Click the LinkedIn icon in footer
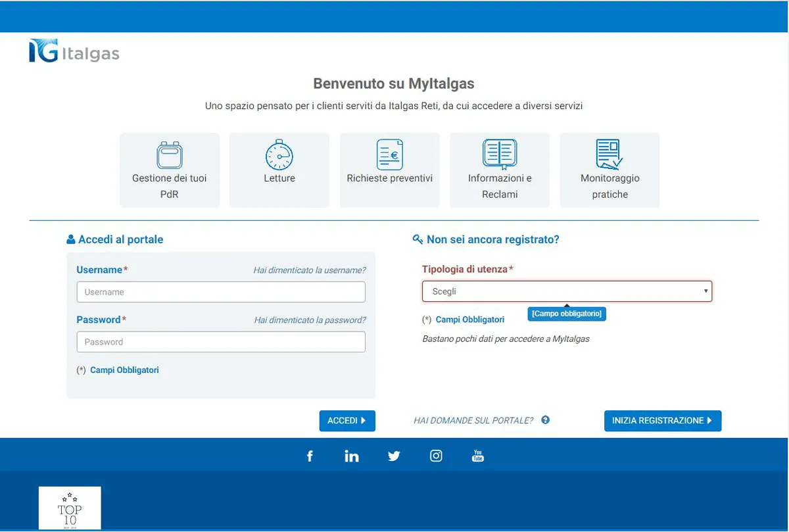This screenshot has height=532, width=789. click(x=352, y=456)
